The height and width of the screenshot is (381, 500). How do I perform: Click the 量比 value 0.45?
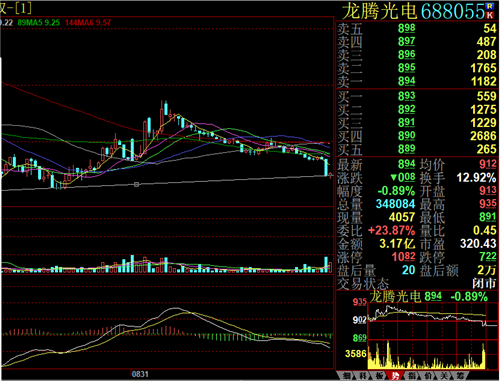[485, 230]
